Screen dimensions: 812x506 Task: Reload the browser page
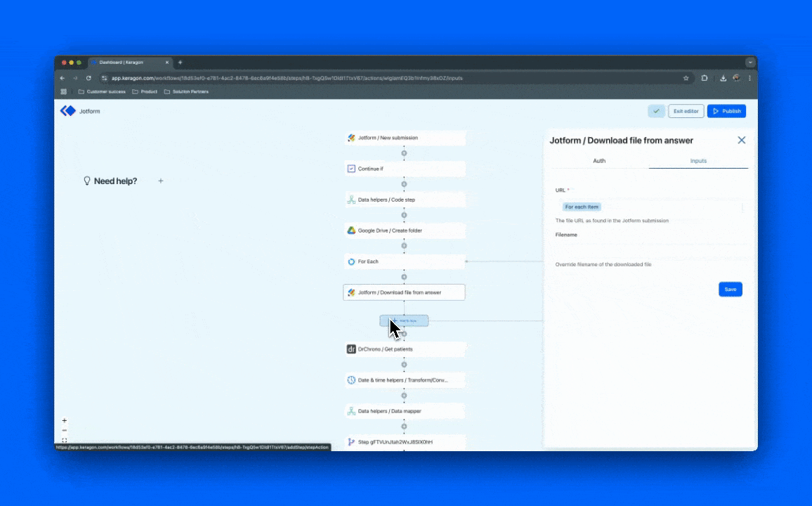(x=89, y=78)
